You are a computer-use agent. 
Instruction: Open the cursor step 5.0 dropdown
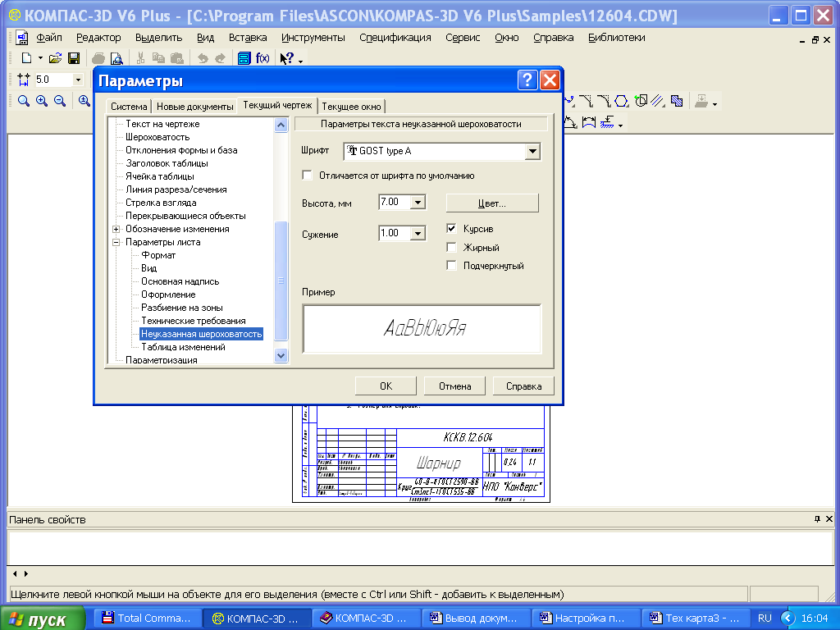click(x=78, y=80)
